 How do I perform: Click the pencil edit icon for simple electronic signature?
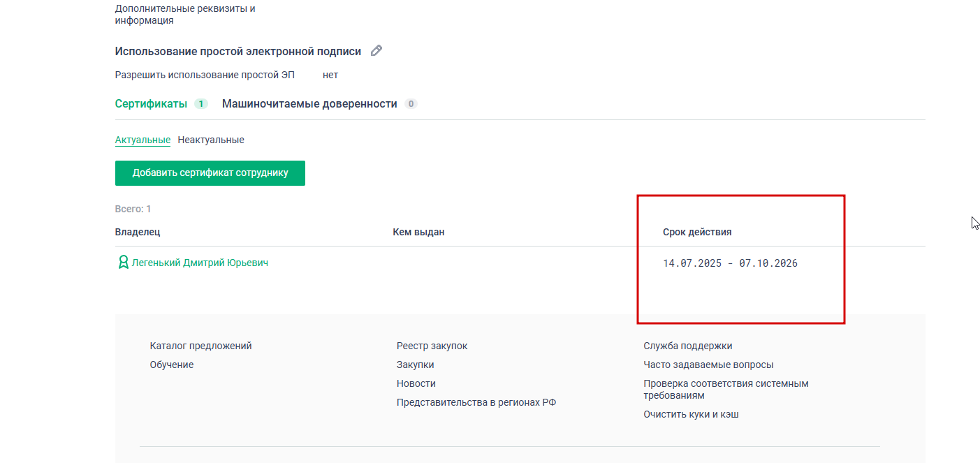[376, 51]
